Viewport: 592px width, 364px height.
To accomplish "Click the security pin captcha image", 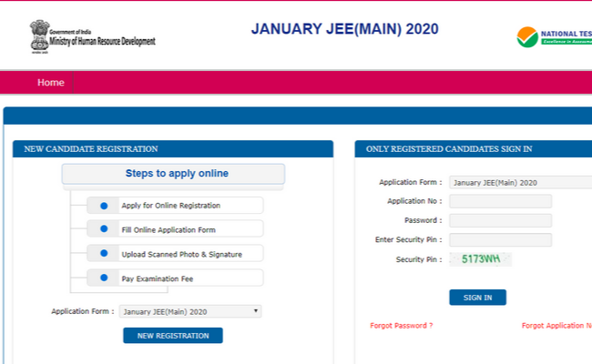I will [481, 259].
